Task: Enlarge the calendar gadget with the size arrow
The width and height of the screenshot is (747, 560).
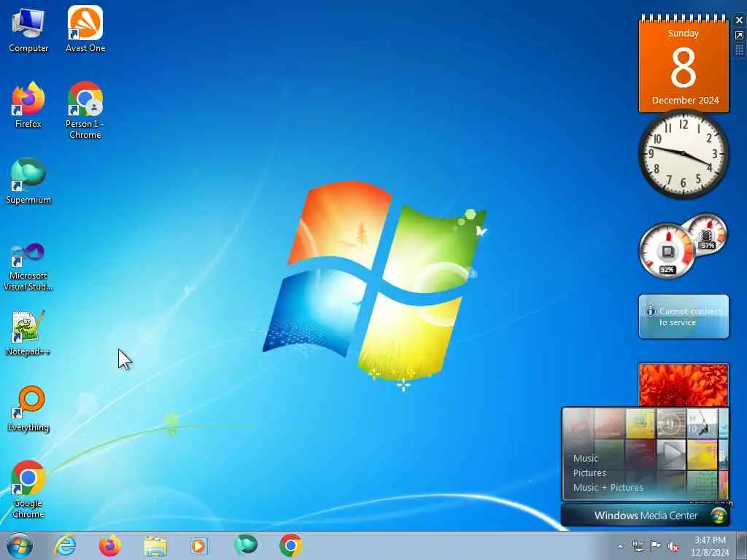Action: pyautogui.click(x=740, y=35)
